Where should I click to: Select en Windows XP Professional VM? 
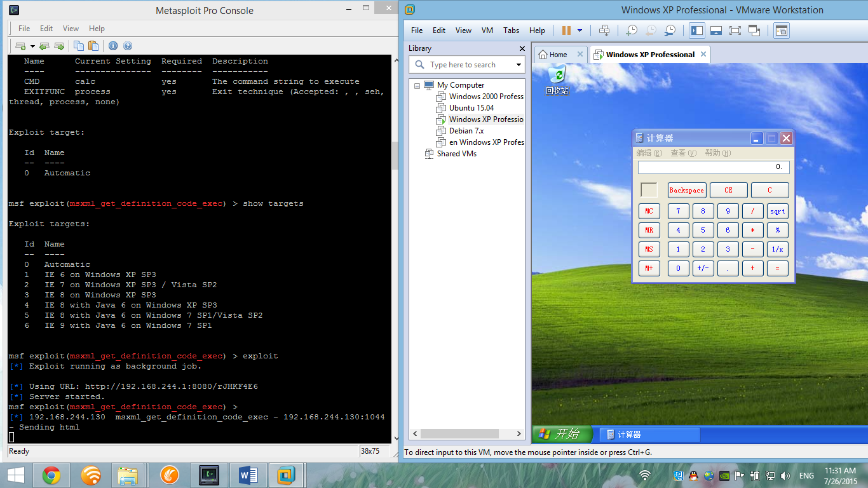[480, 142]
